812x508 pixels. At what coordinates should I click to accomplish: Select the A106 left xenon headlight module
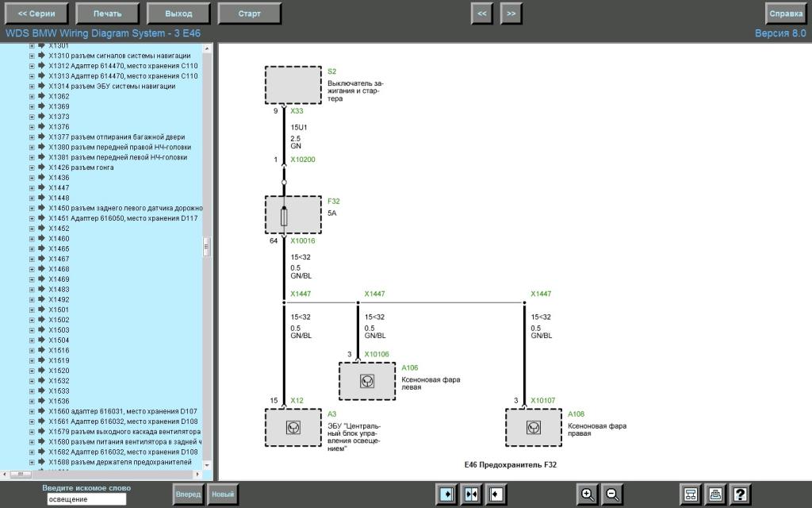(367, 381)
